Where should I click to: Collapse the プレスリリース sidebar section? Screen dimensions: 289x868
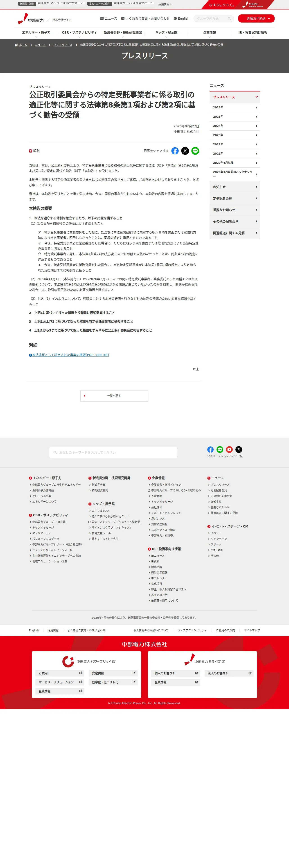tap(235, 97)
